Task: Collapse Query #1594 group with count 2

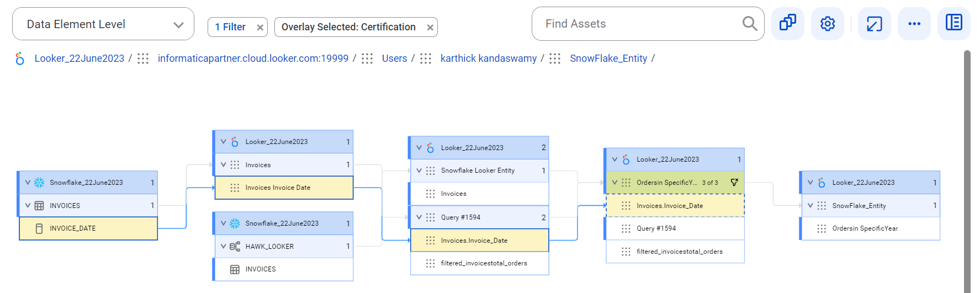Action: coord(419,217)
